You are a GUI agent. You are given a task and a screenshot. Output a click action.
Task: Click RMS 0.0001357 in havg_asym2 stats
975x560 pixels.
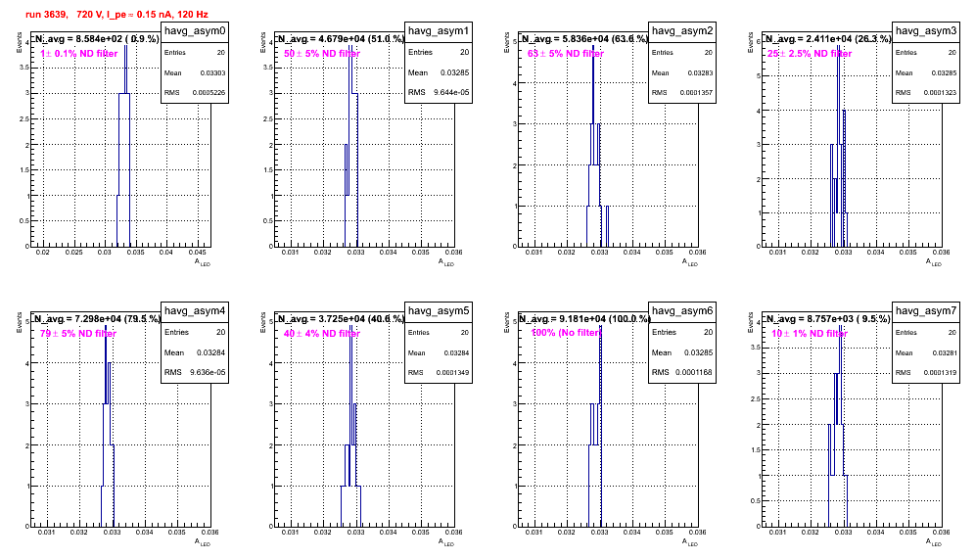(x=682, y=92)
